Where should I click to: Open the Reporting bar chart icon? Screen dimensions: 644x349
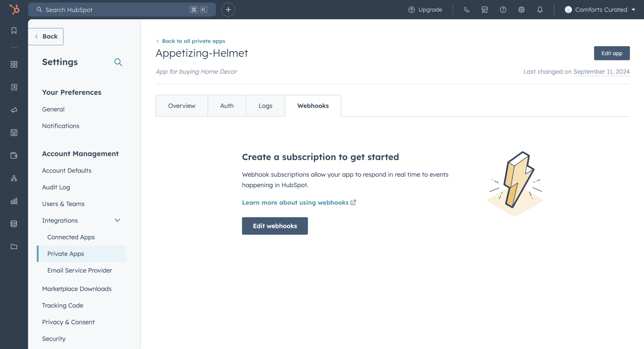coord(14,201)
